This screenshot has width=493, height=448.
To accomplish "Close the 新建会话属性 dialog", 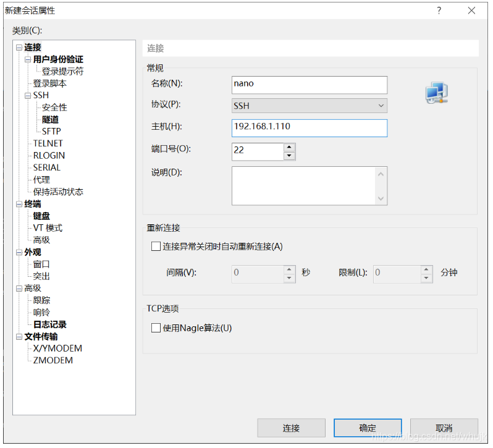I will click(471, 11).
